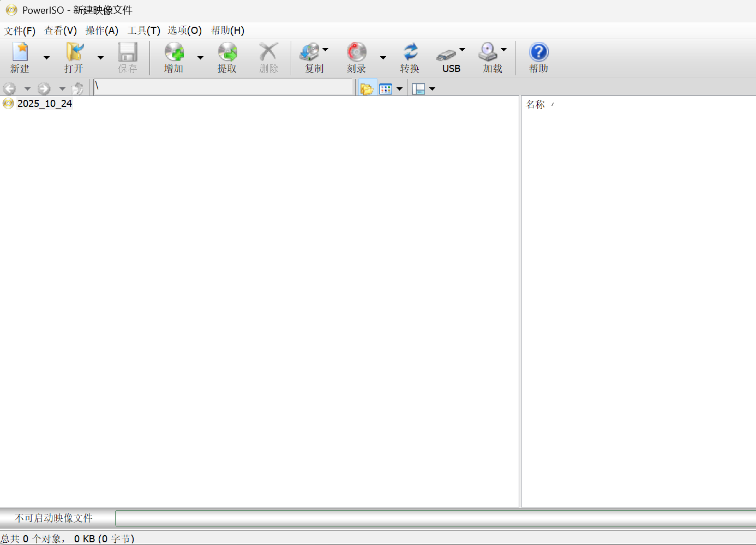Open an existing image with 打开
This screenshot has height=545, width=756.
click(74, 57)
